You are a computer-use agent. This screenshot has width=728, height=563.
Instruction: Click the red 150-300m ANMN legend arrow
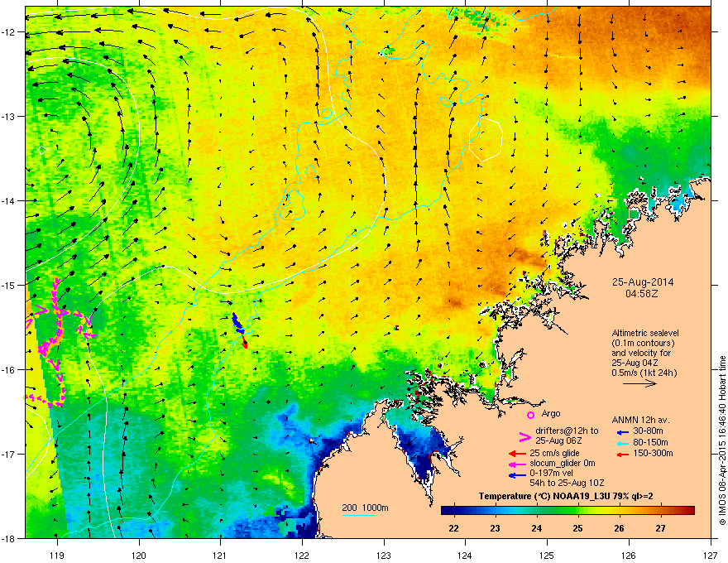point(622,454)
